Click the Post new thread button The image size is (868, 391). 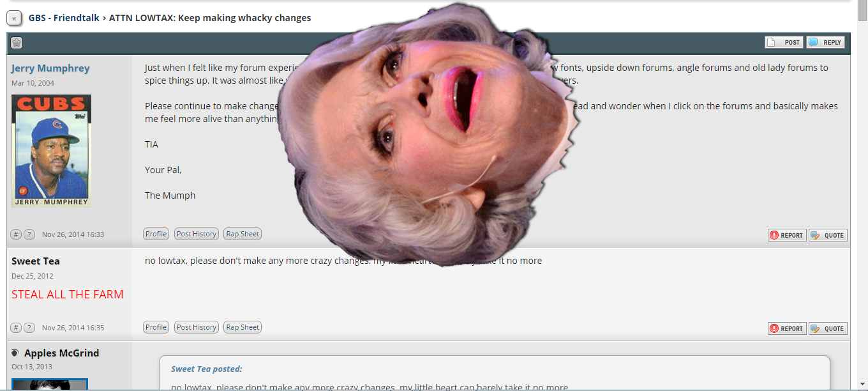[x=784, y=42]
